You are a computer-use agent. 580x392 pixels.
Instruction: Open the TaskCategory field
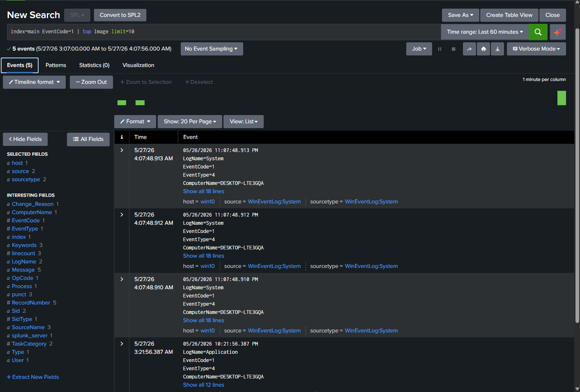pos(29,344)
